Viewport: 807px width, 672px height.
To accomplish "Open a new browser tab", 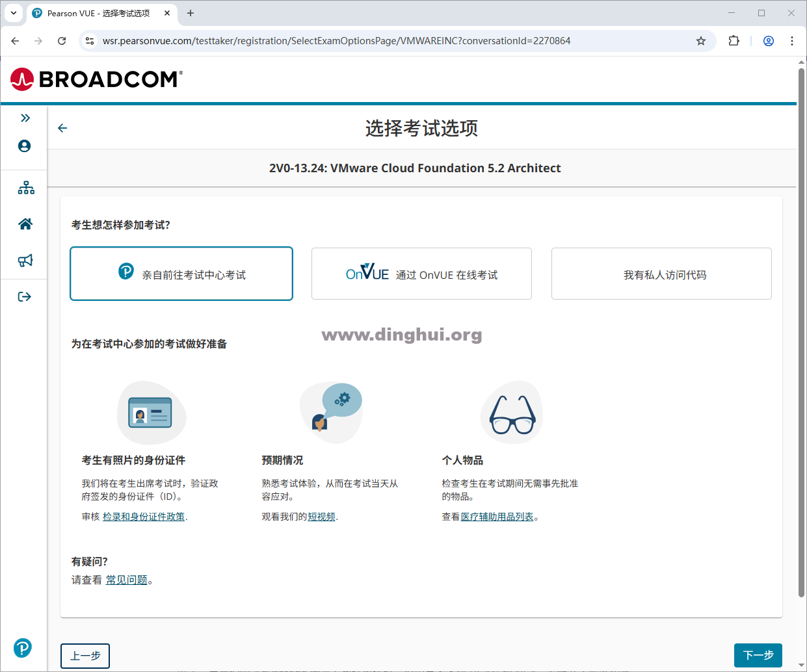I will pos(191,13).
